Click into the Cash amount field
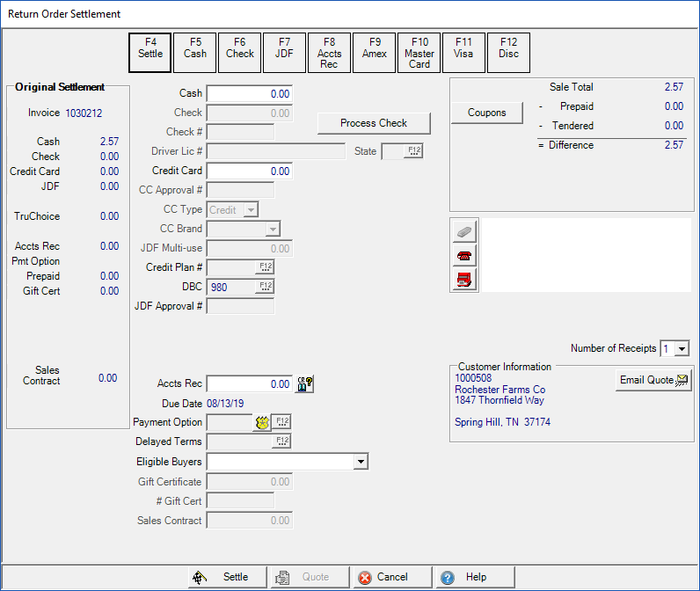700x591 pixels. (249, 94)
